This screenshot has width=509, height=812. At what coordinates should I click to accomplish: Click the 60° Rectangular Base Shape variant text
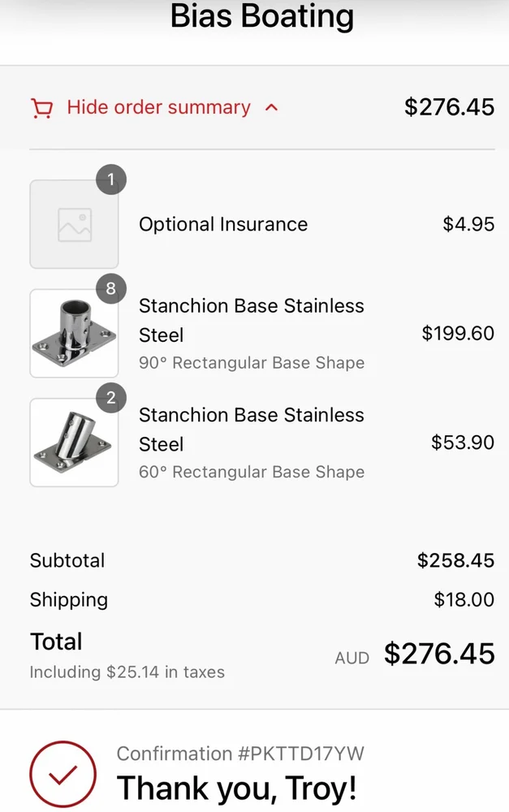point(251,472)
